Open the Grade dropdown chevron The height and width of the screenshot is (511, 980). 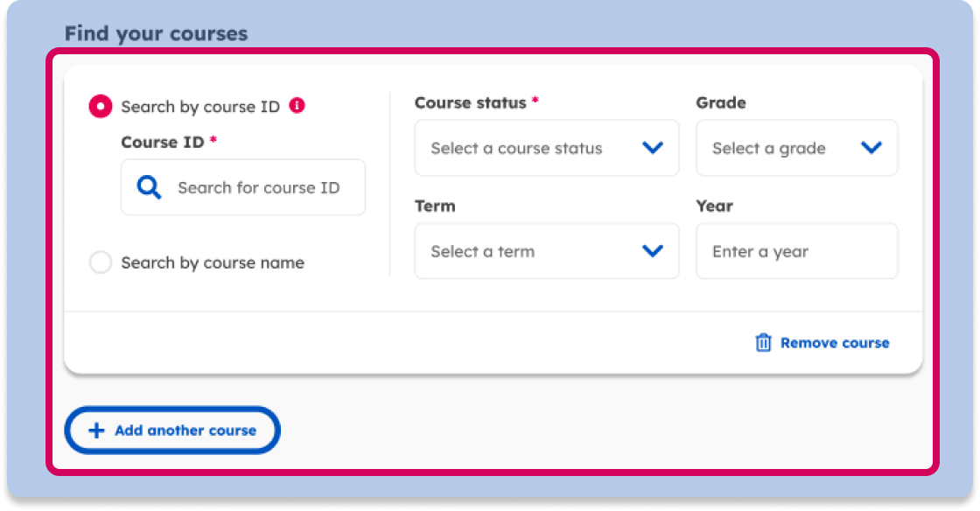click(x=871, y=148)
